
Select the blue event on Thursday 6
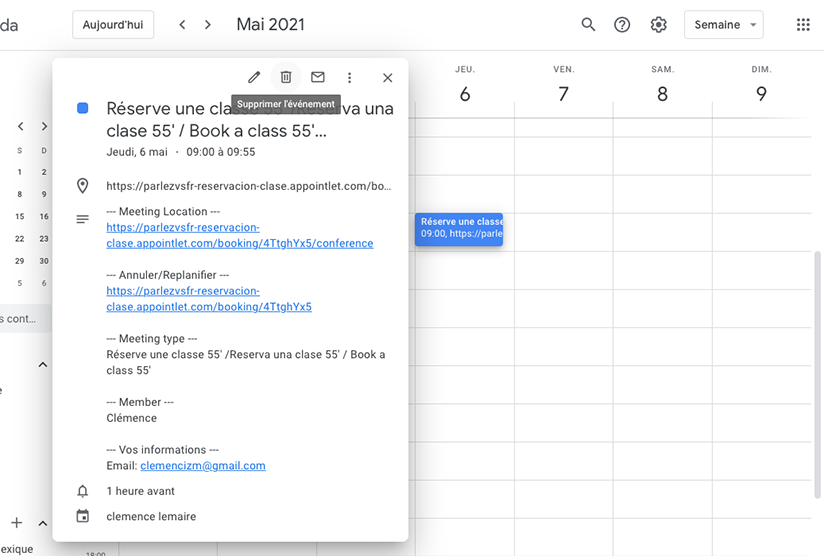tap(459, 229)
